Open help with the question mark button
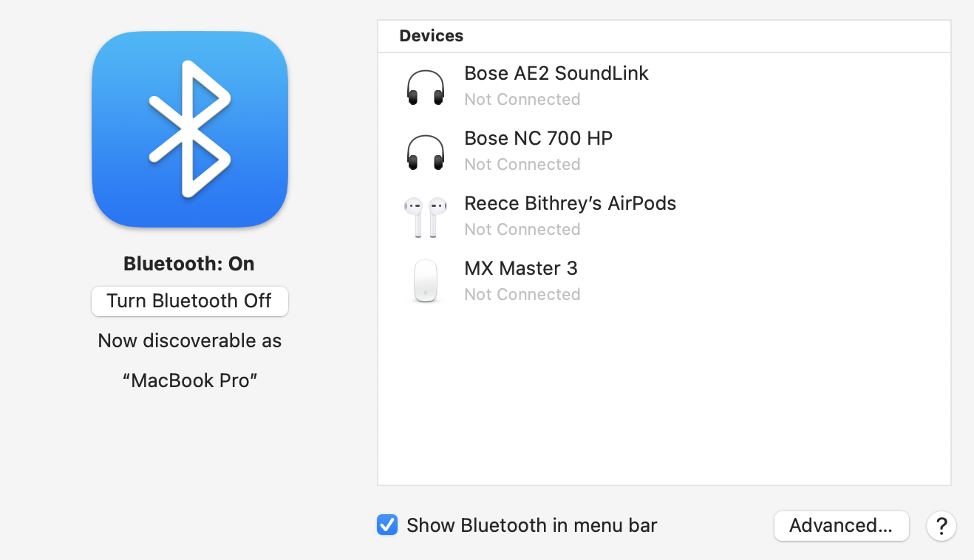 click(x=941, y=526)
